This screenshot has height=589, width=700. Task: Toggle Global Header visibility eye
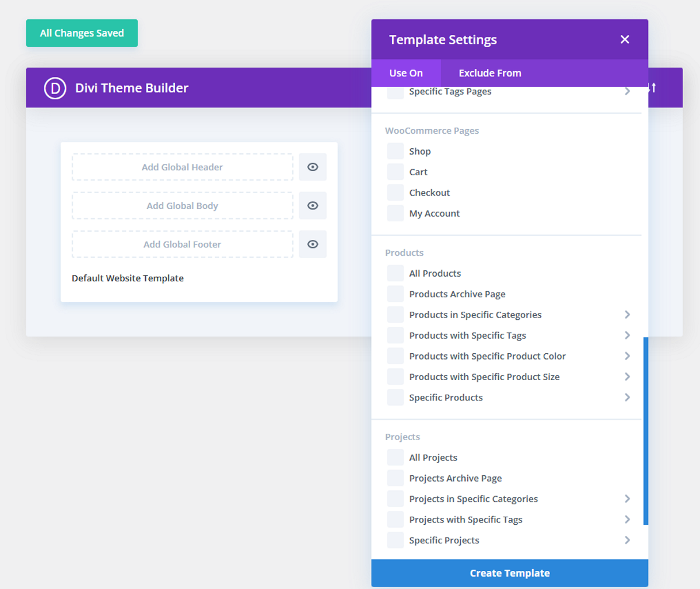(313, 167)
